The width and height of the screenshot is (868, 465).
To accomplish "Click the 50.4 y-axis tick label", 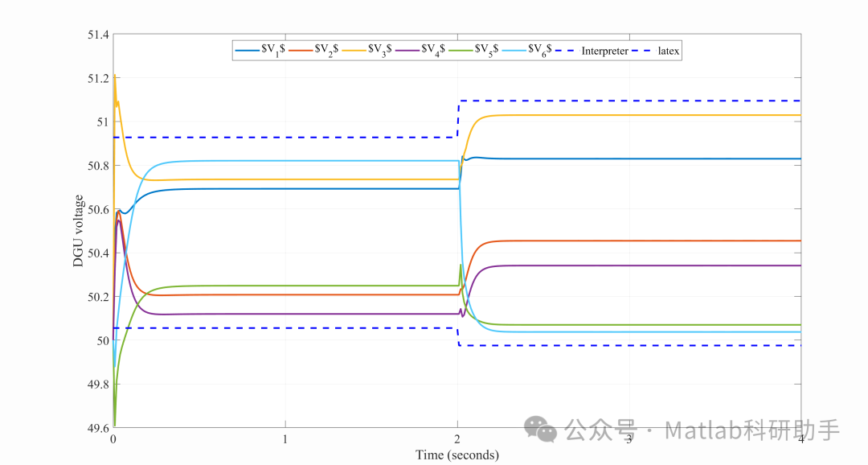I will [x=98, y=253].
